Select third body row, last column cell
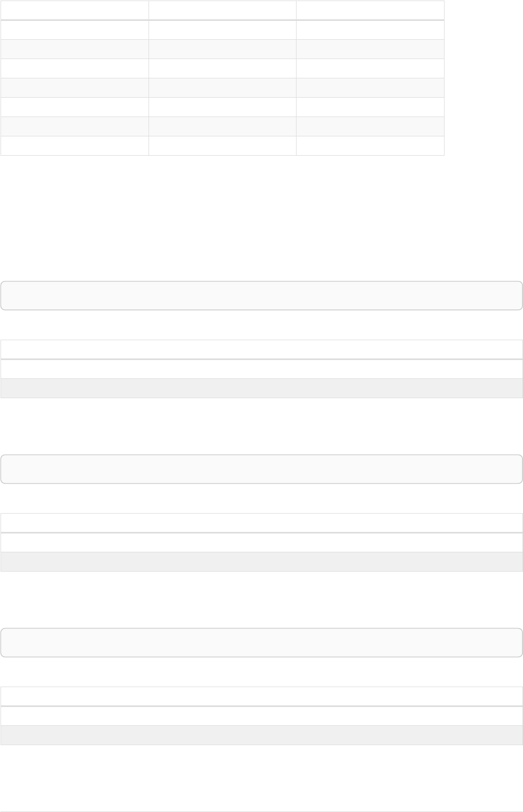The height and width of the screenshot is (812, 523). 370,68
